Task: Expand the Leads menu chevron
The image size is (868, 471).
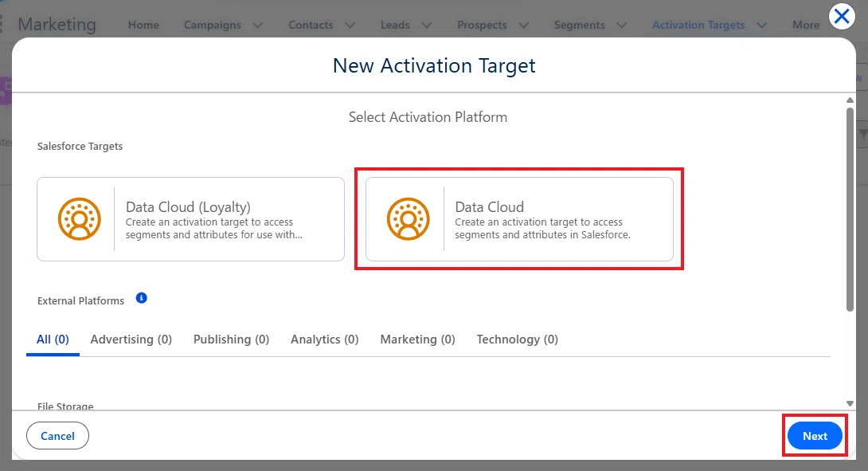Action: click(426, 25)
